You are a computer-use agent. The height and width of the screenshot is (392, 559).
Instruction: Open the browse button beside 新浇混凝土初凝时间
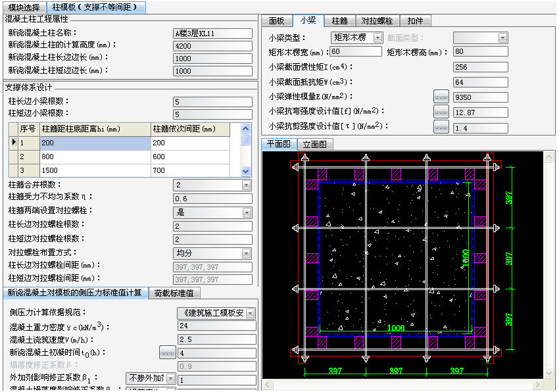[167, 353]
